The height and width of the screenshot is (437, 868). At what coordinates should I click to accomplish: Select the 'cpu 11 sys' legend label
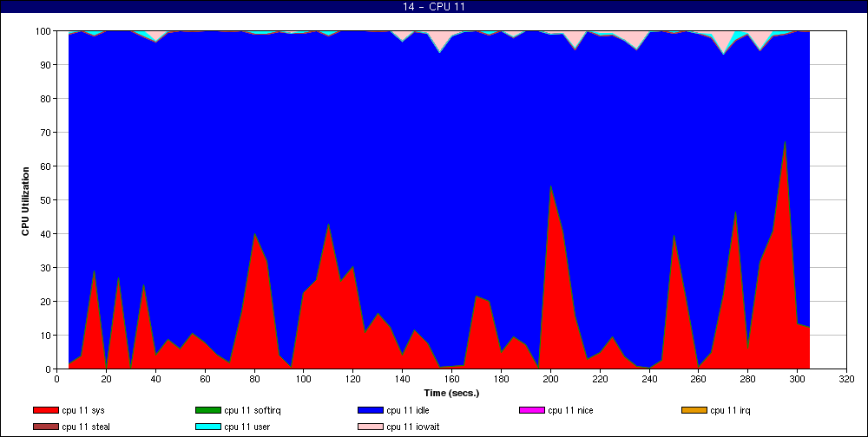coord(83,410)
